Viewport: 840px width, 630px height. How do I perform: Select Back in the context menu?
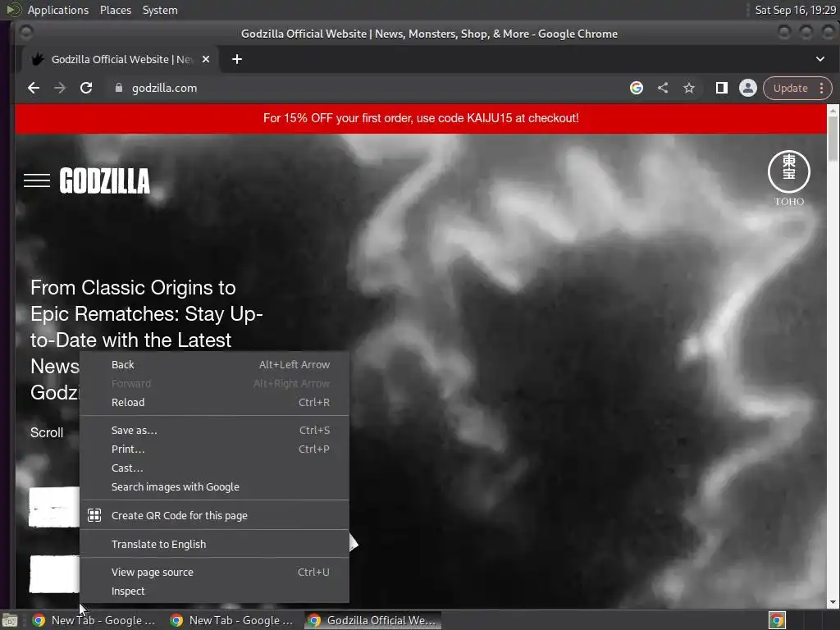pyautogui.click(x=214, y=365)
